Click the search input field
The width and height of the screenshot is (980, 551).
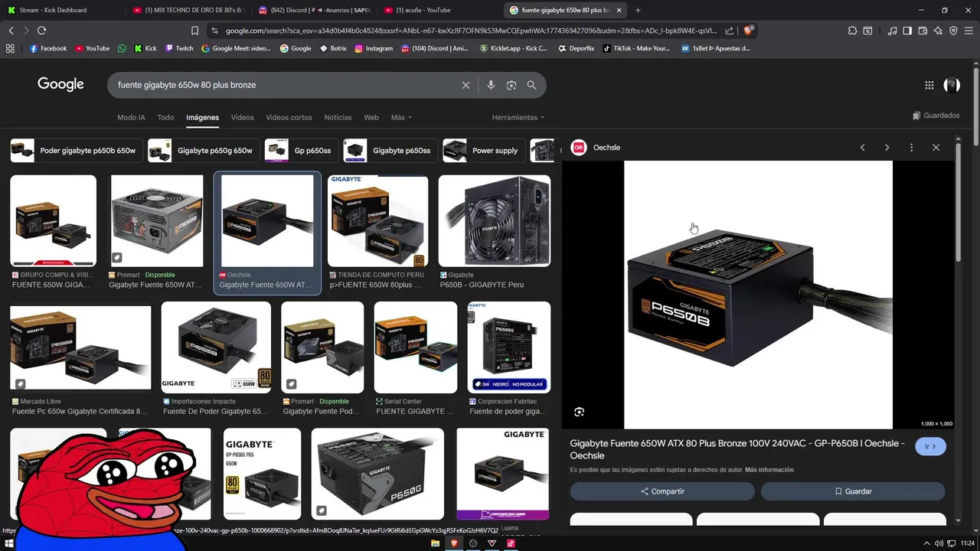283,85
